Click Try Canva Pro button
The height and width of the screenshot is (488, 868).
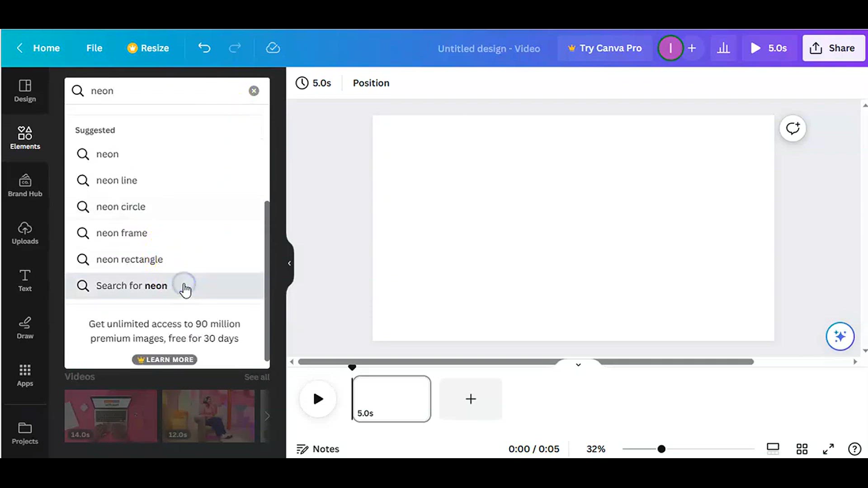click(x=605, y=48)
